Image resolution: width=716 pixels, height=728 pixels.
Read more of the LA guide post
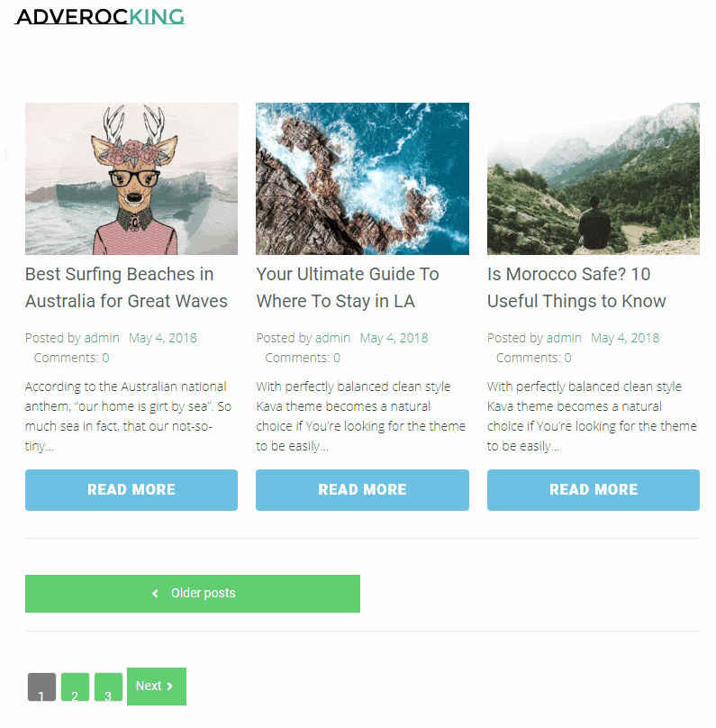coord(362,490)
